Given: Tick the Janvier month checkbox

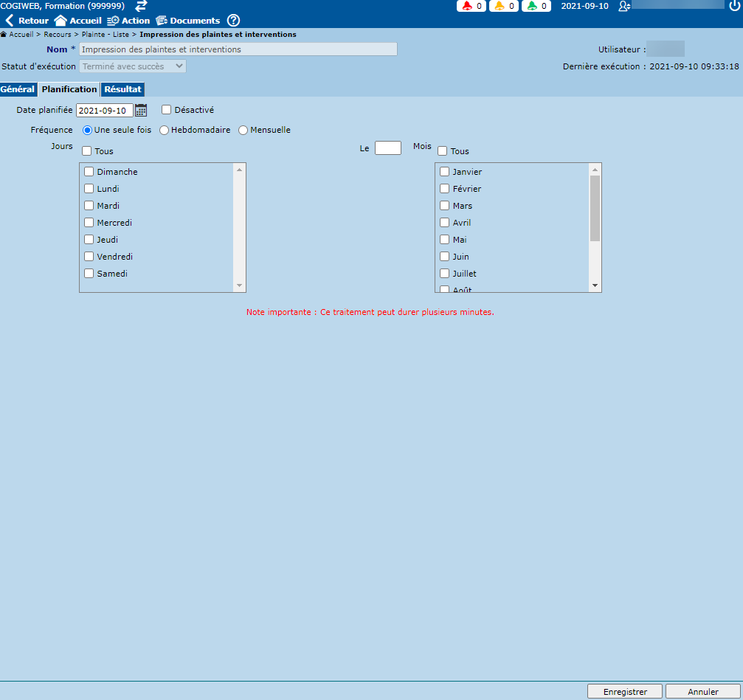Looking at the screenshot, I should pyautogui.click(x=445, y=172).
